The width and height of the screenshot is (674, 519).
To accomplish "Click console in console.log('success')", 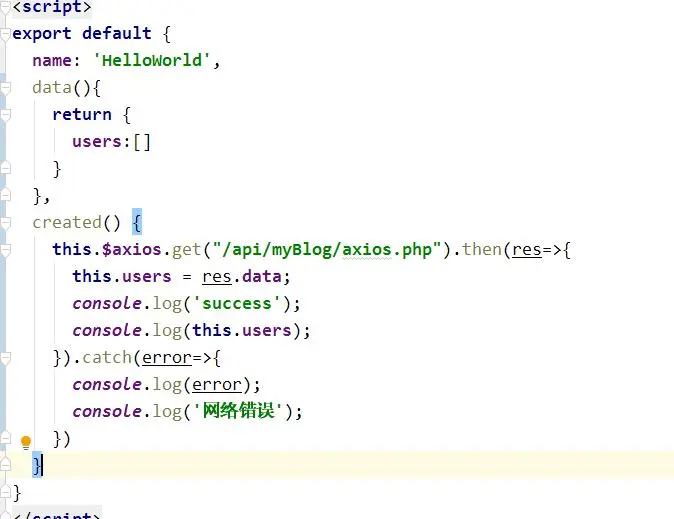I will [x=107, y=304].
